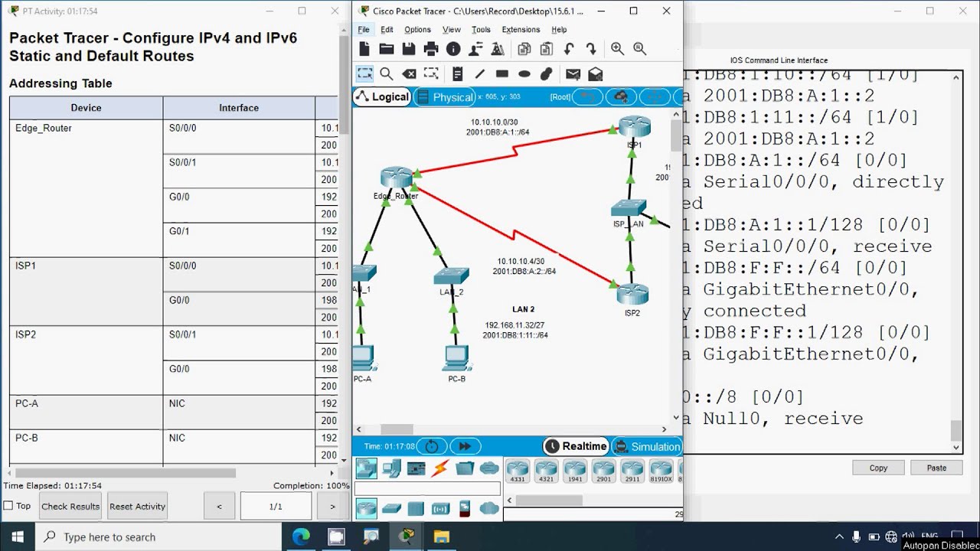Open the Edit menu
The image size is (980, 551).
tap(387, 30)
